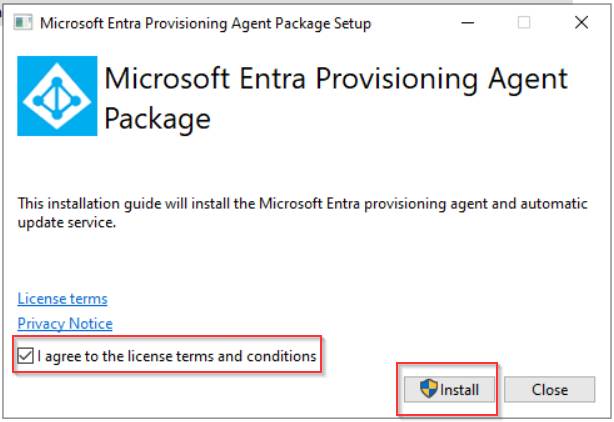Click the greyed-out maximize window button

coord(524,23)
